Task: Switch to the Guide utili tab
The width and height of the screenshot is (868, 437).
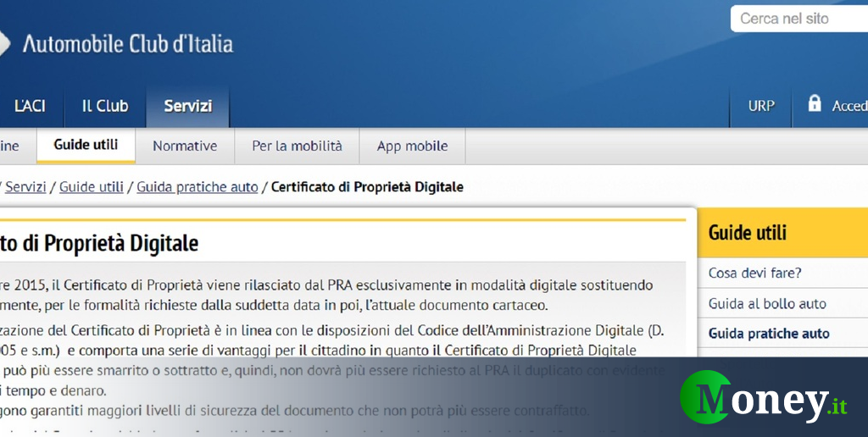Action: click(86, 145)
